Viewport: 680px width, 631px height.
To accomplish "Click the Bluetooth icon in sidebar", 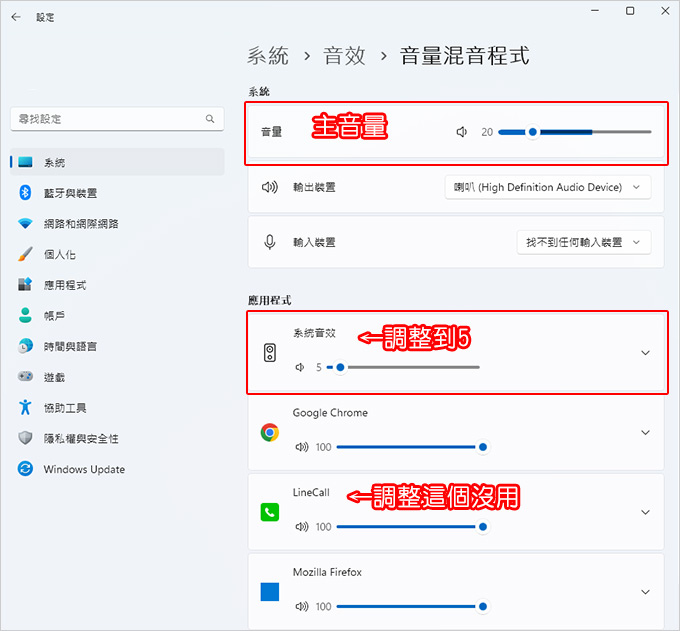I will 25,193.
